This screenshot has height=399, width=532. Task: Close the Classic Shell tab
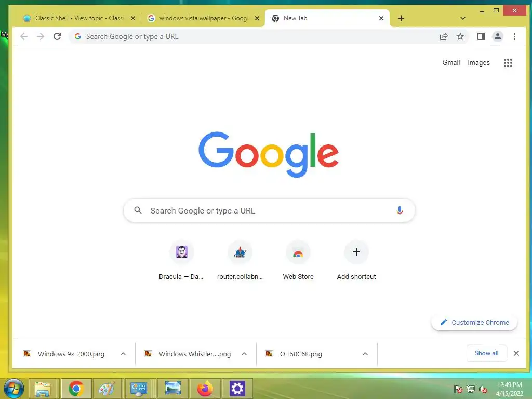[x=133, y=18]
